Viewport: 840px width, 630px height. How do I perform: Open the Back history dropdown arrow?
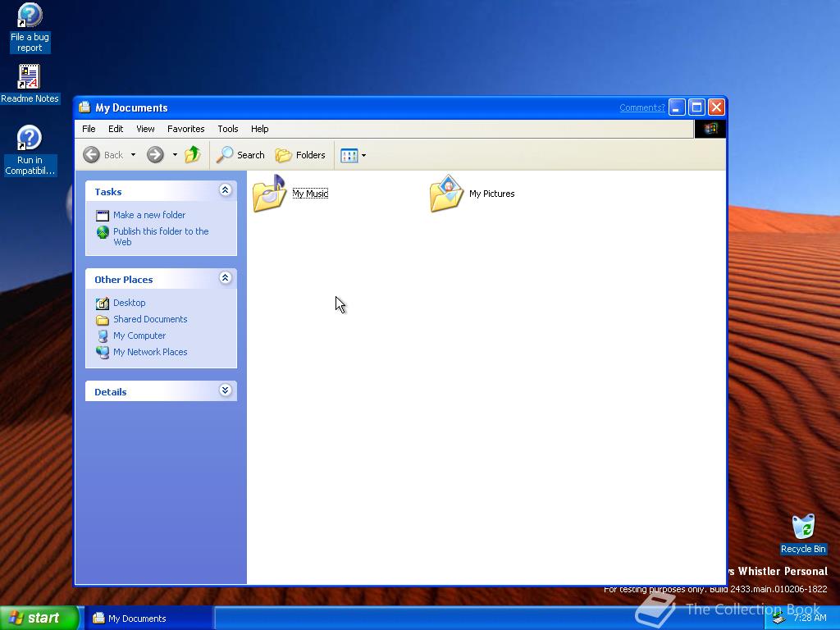pyautogui.click(x=134, y=155)
